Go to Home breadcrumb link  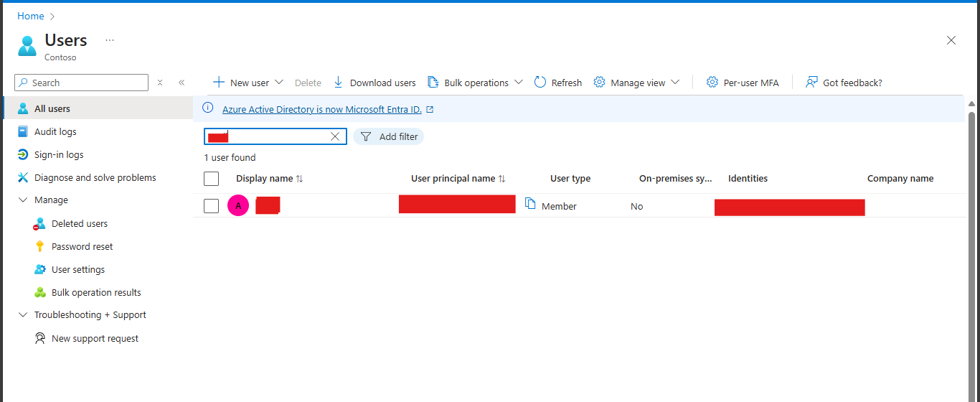(30, 16)
